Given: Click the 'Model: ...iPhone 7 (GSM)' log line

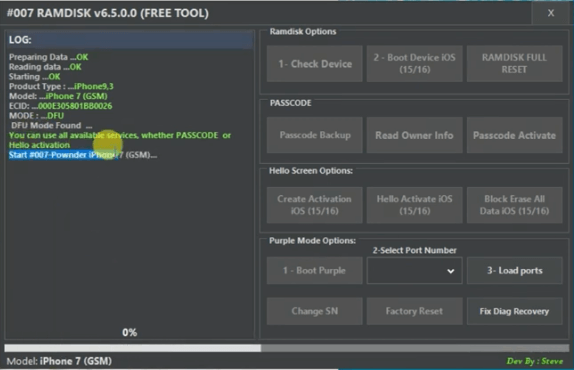Looking at the screenshot, I should pos(58,96).
